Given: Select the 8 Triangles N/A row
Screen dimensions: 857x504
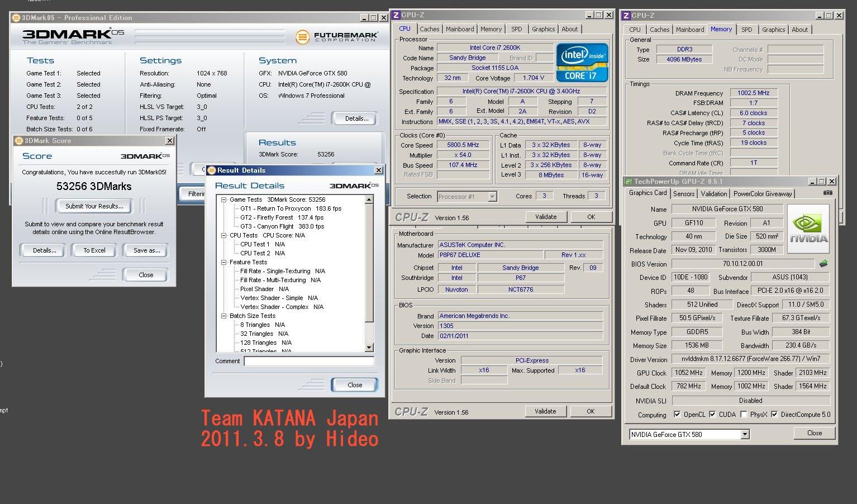Looking at the screenshot, I should [263, 325].
